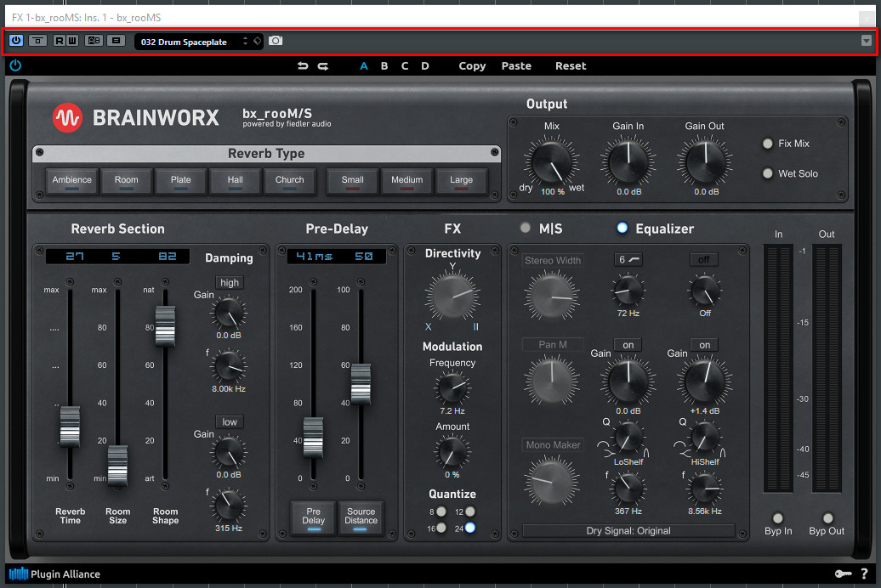Click the redo arrow icon
Screen dimensions: 881x588
coord(323,65)
